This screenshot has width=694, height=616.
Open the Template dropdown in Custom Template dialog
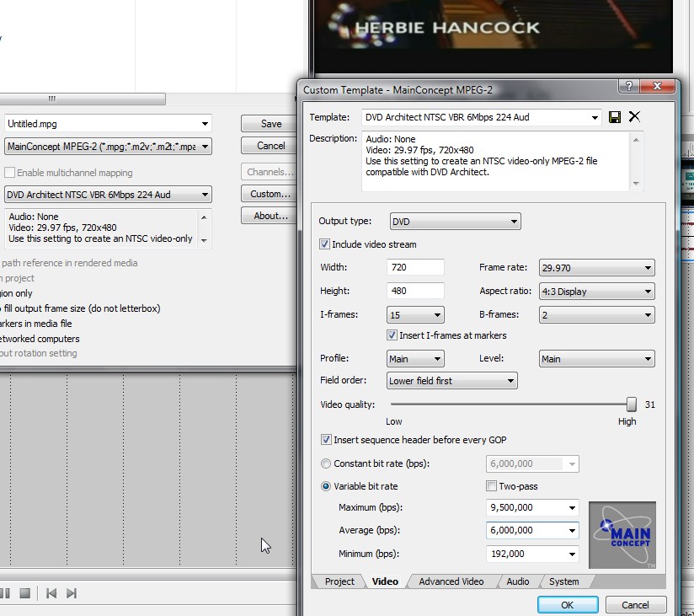[595, 117]
